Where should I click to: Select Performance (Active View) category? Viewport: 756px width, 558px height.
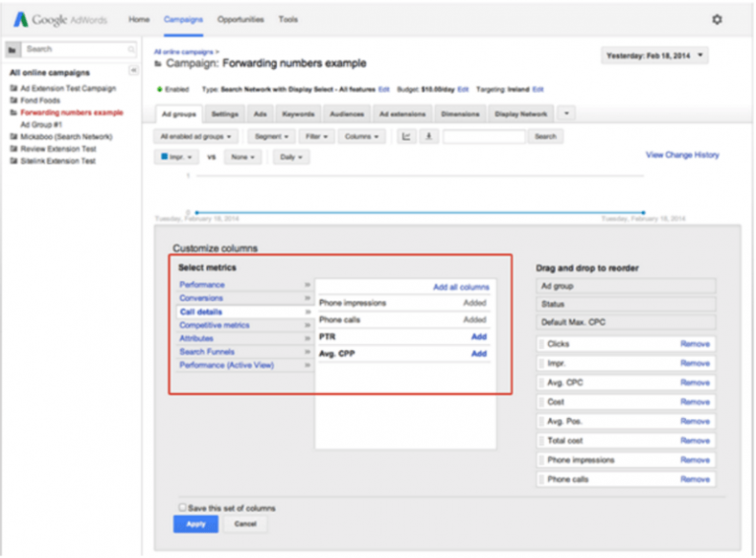(227, 365)
